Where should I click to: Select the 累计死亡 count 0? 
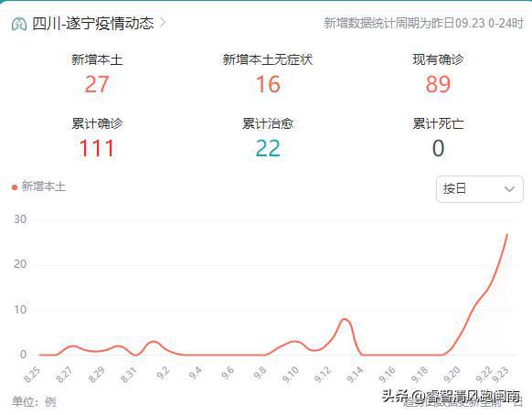[438, 148]
